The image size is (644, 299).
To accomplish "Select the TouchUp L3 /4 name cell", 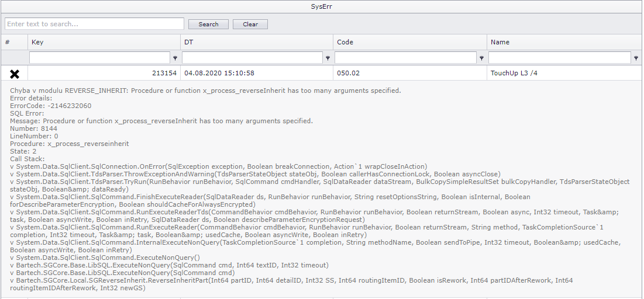I will pos(564,74).
